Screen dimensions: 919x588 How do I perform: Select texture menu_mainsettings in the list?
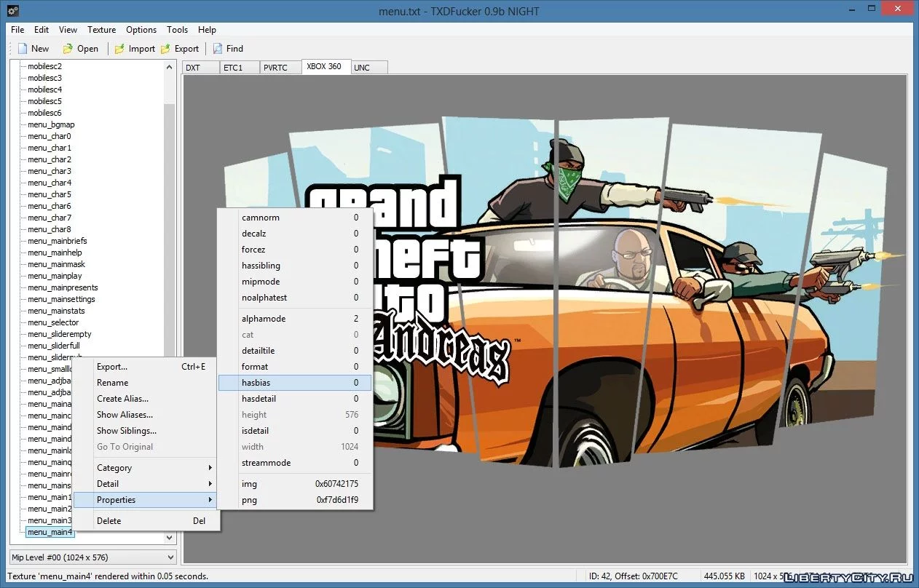click(61, 299)
